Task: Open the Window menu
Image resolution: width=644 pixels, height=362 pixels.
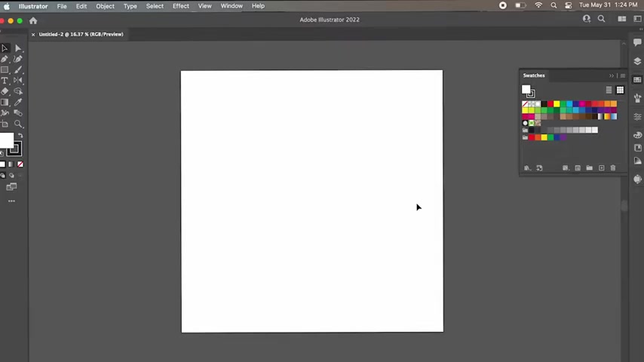Action: (232, 6)
